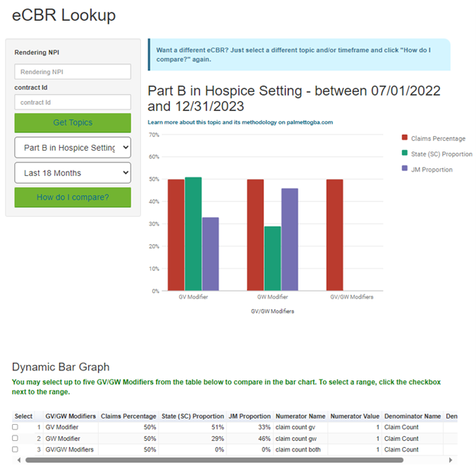Click the GW Modifier chart axis label

(272, 297)
